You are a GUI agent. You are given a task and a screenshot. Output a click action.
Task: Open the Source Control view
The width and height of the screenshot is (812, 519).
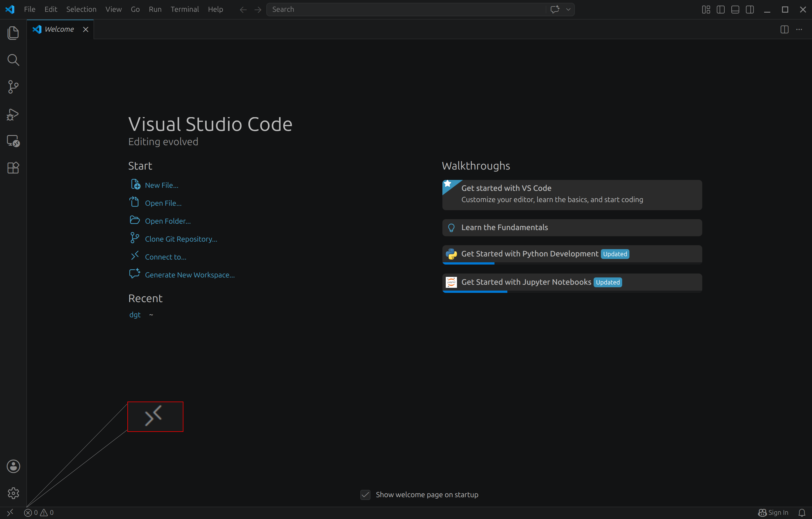click(x=13, y=87)
